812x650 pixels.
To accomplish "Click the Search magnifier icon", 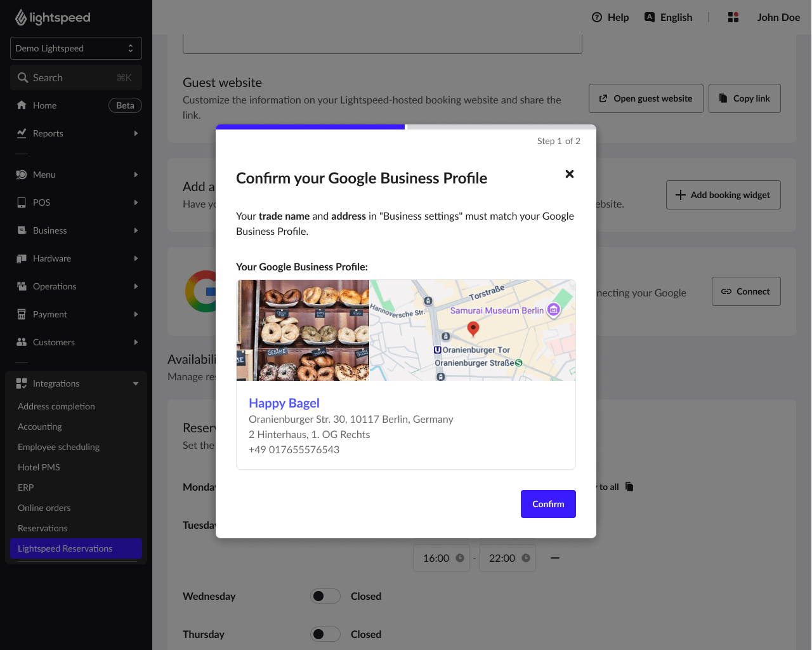I will point(23,77).
